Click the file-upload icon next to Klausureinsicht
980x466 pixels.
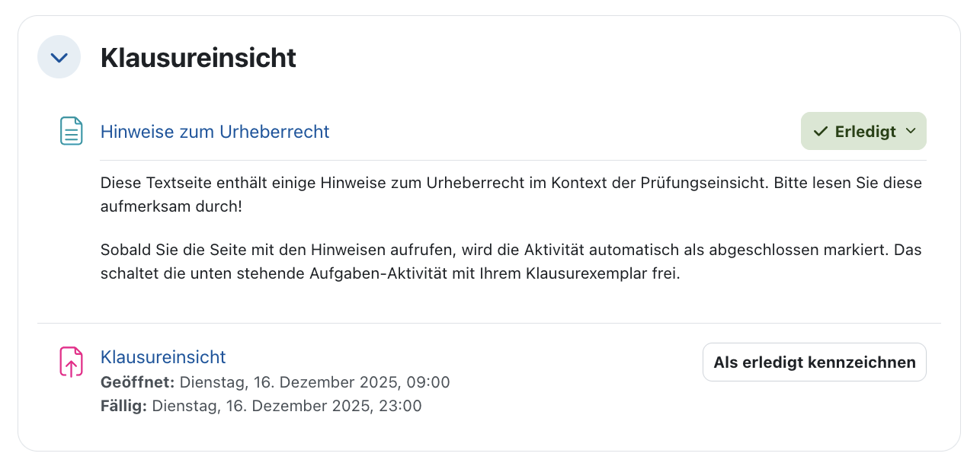(71, 362)
